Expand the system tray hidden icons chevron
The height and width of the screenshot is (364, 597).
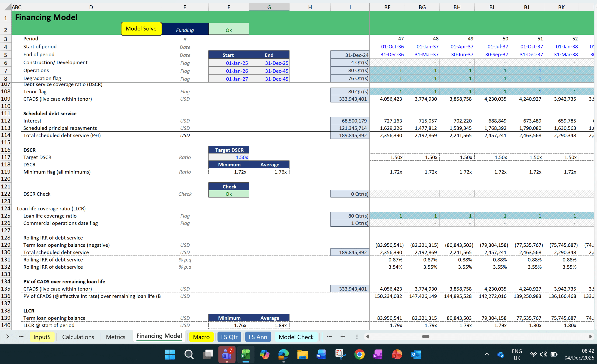click(x=486, y=354)
